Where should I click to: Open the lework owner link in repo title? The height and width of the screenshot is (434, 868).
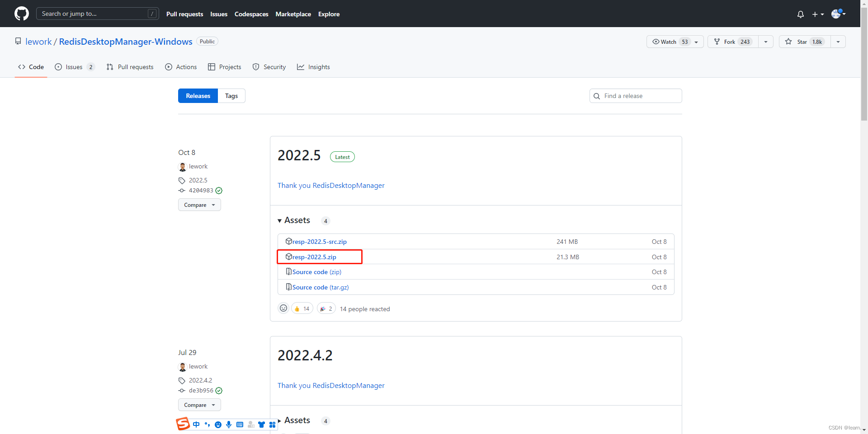pyautogui.click(x=38, y=42)
